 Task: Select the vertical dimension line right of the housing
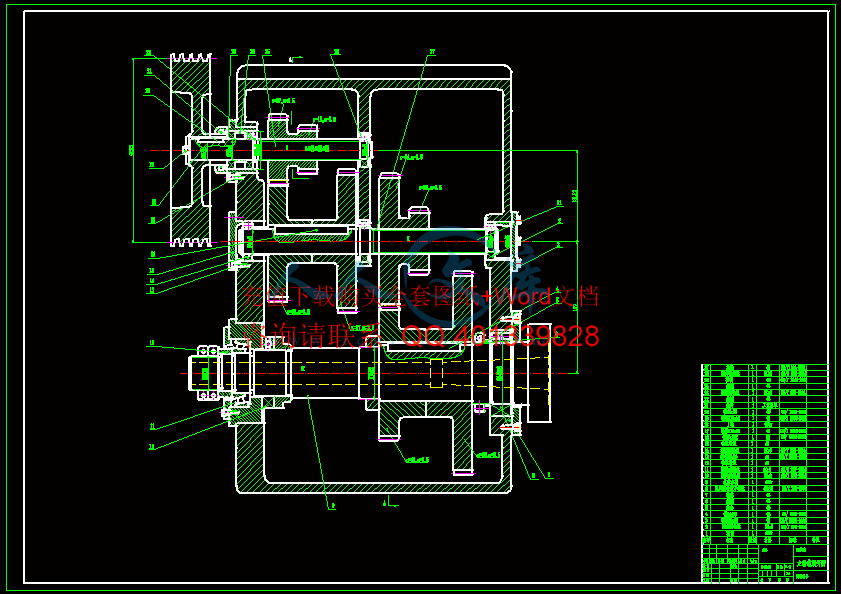click(577, 262)
